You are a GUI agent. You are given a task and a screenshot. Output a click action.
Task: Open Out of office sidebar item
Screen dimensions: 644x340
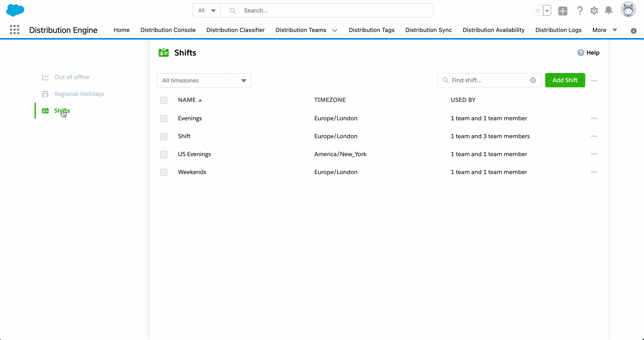click(72, 77)
